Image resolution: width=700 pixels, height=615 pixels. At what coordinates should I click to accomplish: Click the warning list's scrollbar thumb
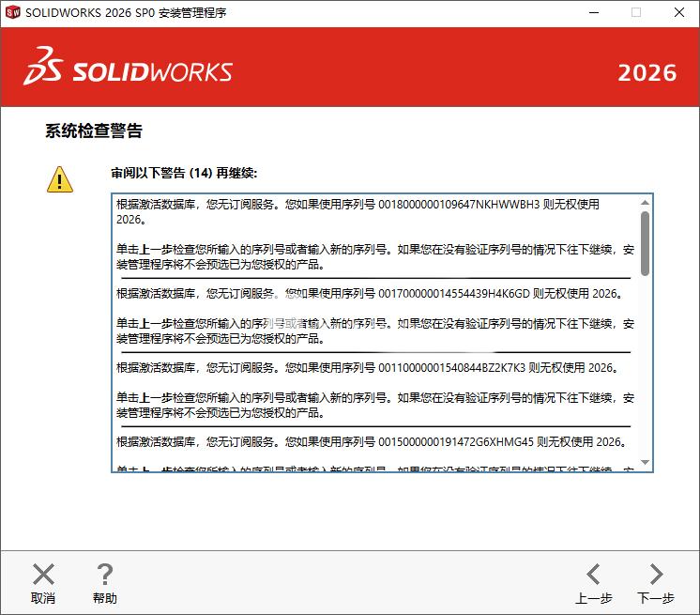pos(645,242)
